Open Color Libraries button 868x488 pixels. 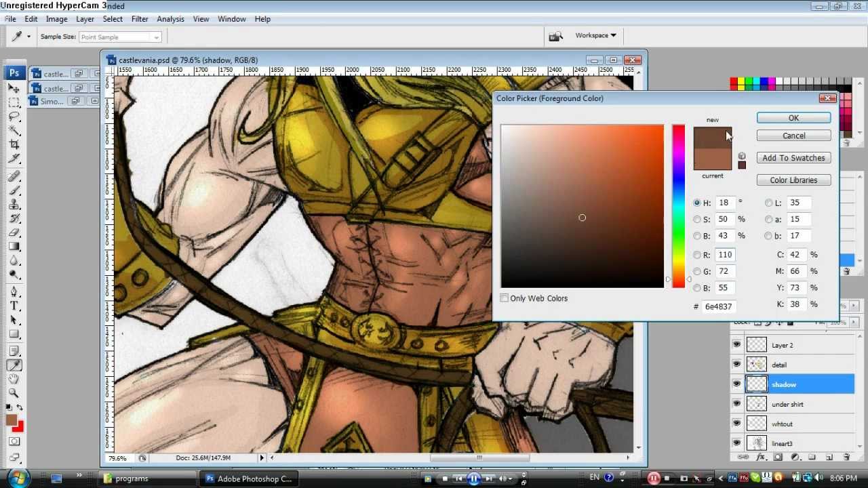793,180
